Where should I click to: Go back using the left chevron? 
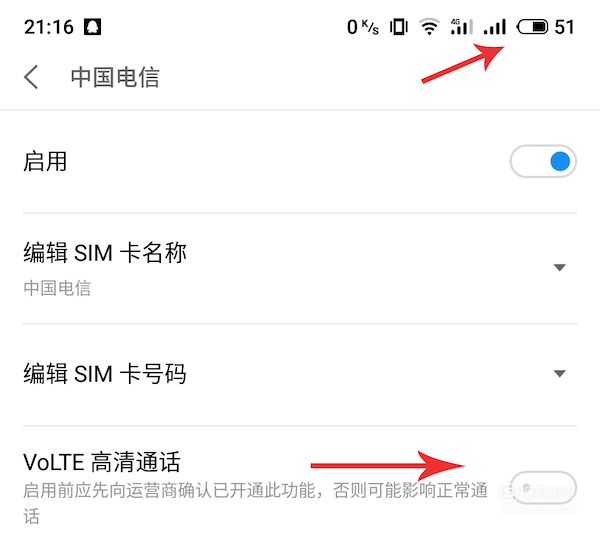[31, 77]
